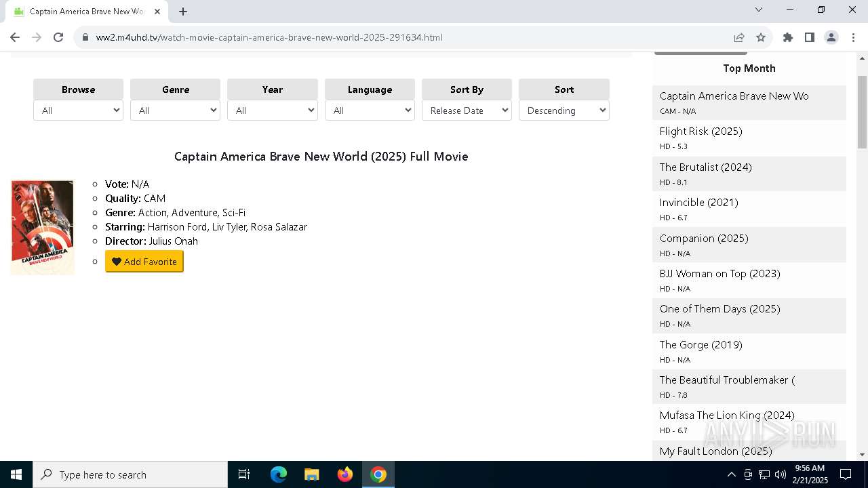The width and height of the screenshot is (868, 488).
Task: Open the Genre filter dropdown
Action: tap(175, 110)
